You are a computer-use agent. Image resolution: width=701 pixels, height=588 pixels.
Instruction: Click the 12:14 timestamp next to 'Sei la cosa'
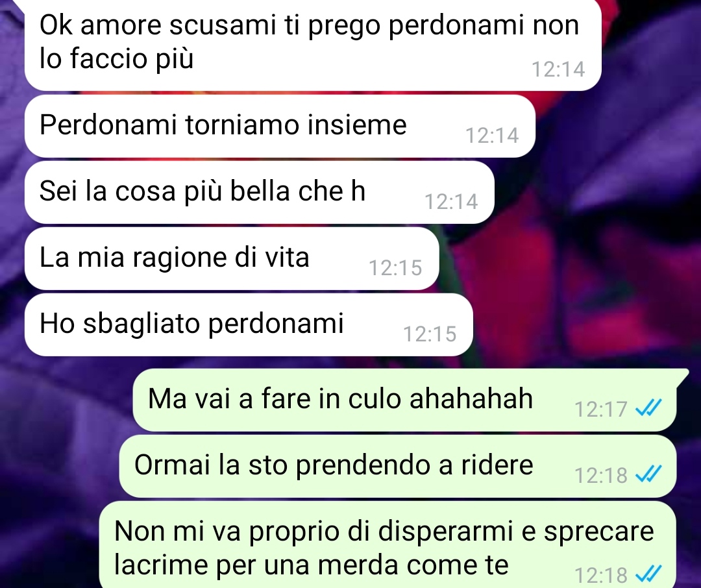pyautogui.click(x=451, y=202)
